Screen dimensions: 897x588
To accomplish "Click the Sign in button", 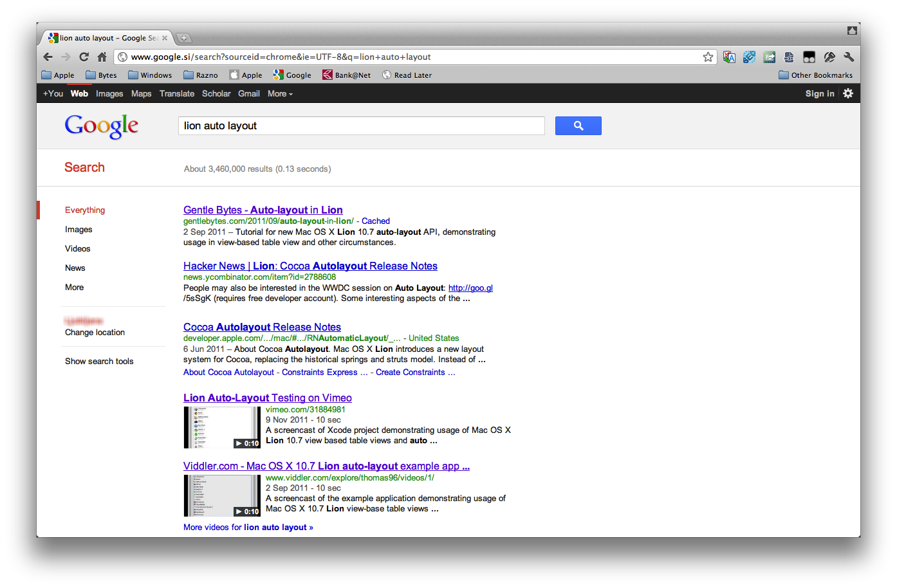I will tap(820, 94).
